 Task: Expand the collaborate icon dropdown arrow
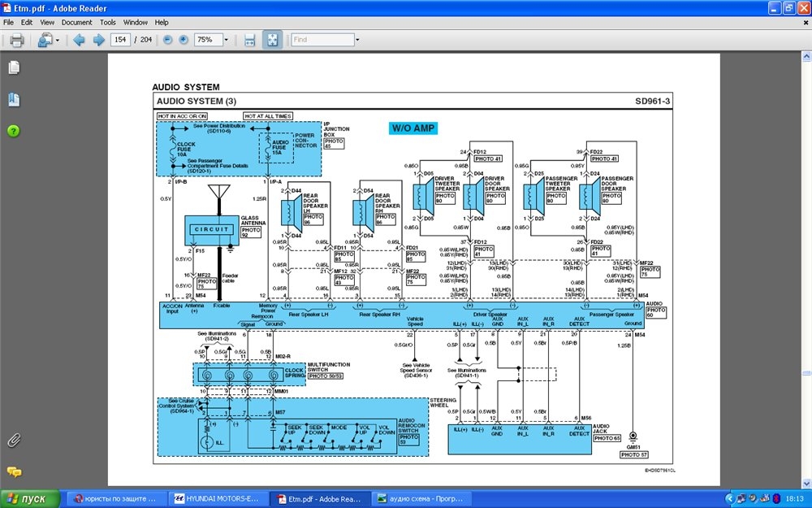[x=58, y=40]
